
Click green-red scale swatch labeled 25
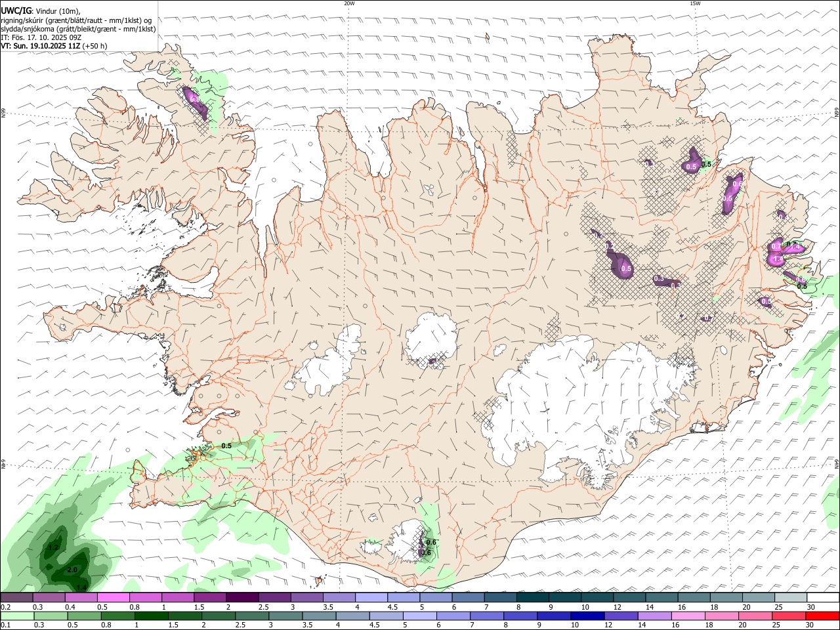click(789, 616)
